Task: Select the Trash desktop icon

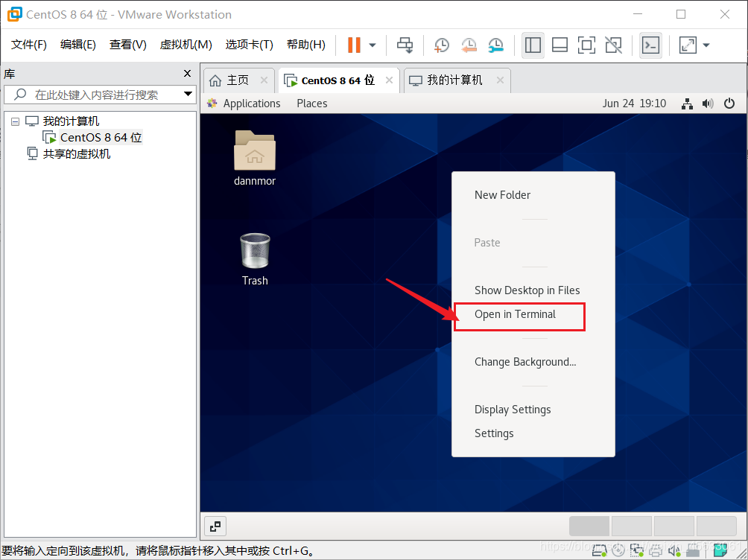Action: (255, 259)
